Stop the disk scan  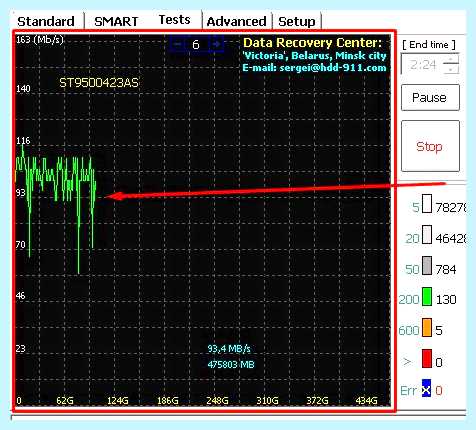click(x=430, y=146)
